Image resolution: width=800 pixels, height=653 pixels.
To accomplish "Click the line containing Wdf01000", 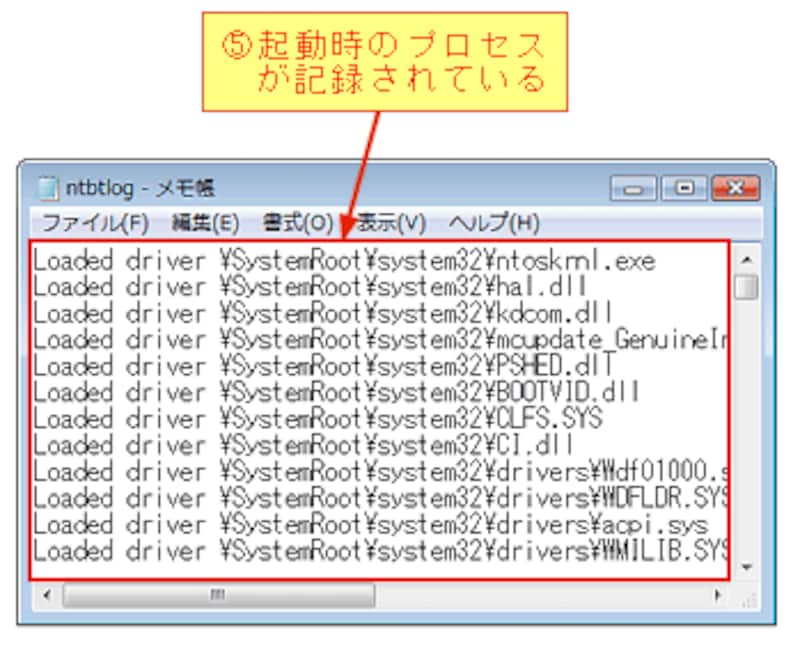I will point(380,472).
